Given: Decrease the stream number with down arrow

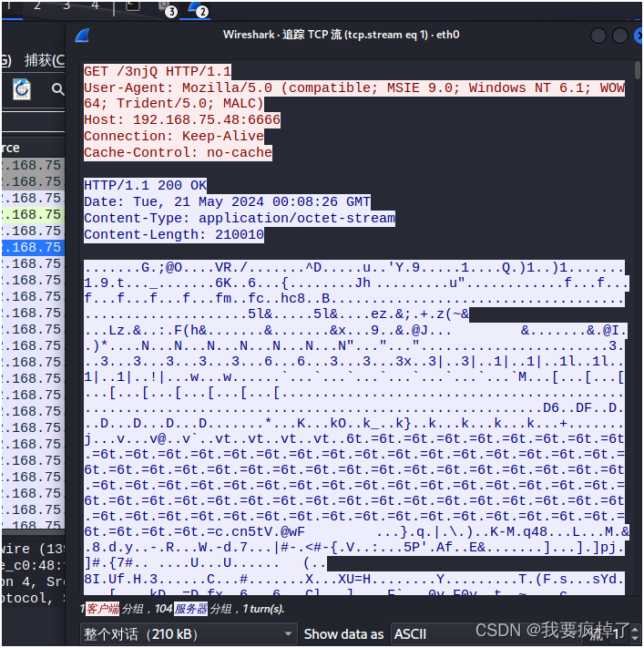Looking at the screenshot, I should (x=635, y=639).
